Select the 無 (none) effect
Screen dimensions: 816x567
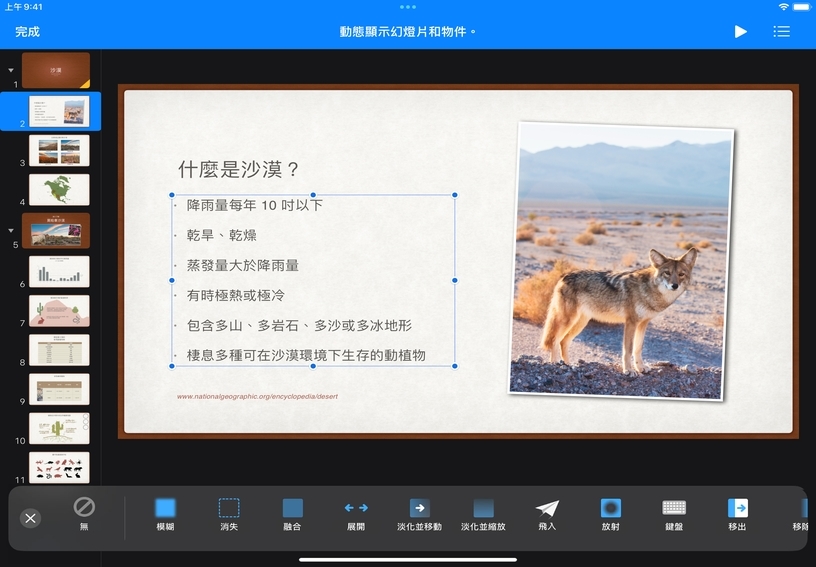[x=84, y=514]
